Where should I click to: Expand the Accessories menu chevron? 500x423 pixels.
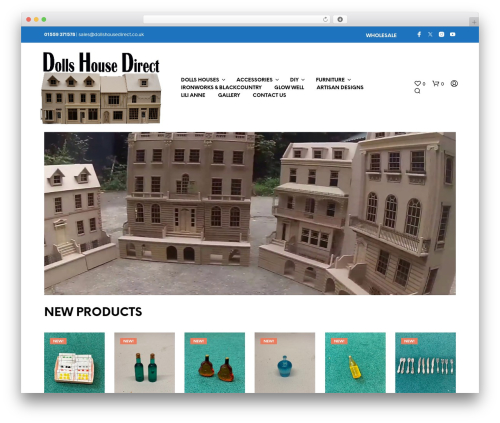(x=277, y=80)
